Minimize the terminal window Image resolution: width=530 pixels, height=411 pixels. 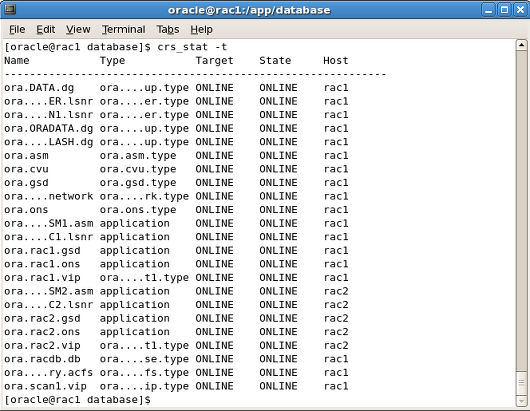pos(488,10)
